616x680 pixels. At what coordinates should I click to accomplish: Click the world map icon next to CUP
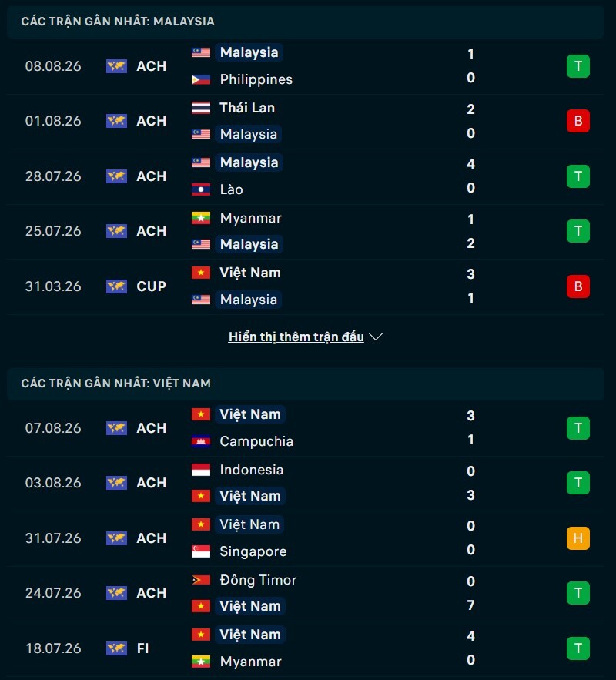pos(116,286)
